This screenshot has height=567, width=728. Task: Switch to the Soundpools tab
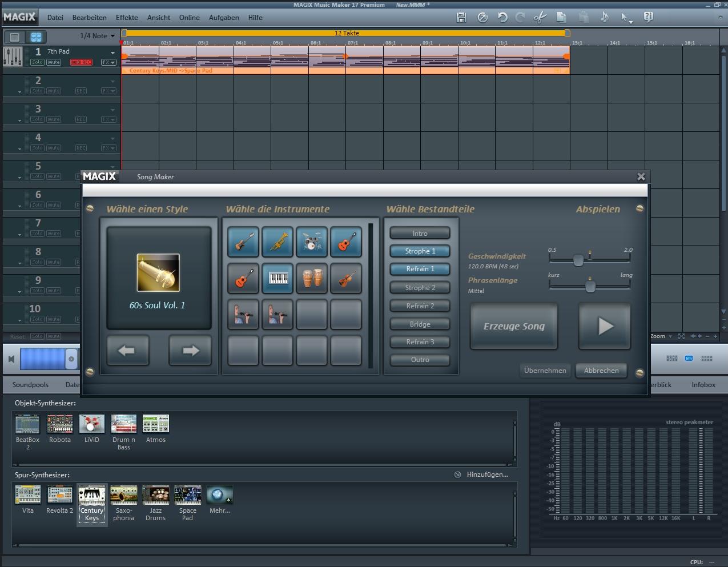(30, 384)
